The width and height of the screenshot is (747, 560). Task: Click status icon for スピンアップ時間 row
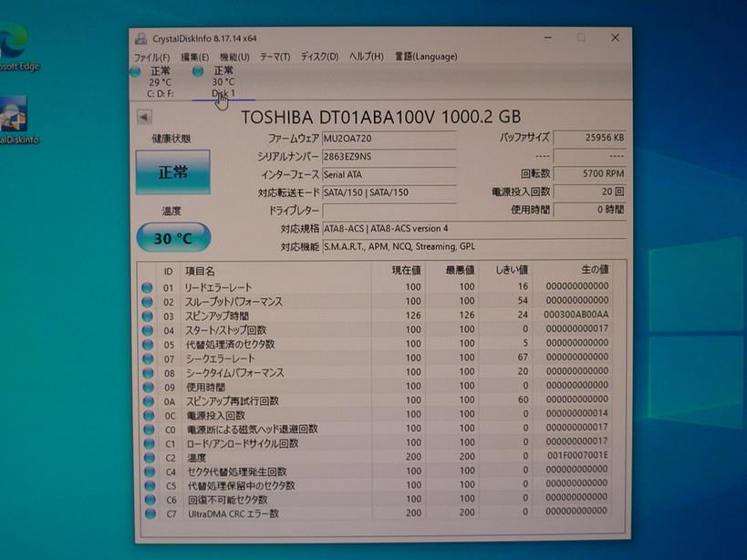coord(148,316)
